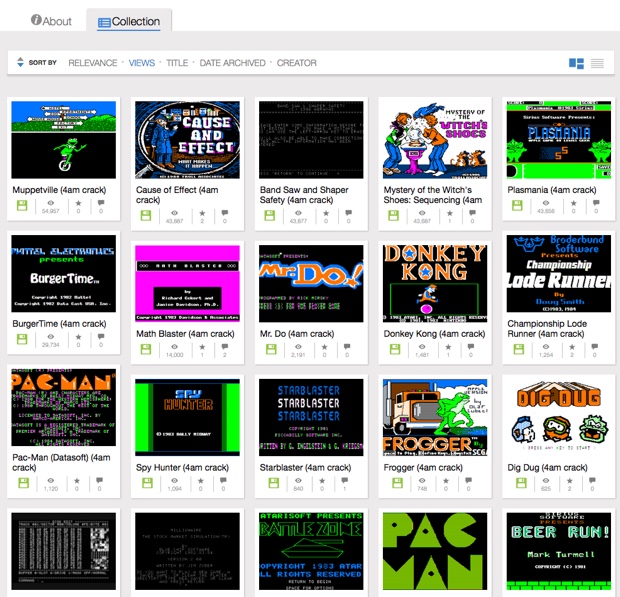Open Beer Run thumbnail image

[559, 551]
